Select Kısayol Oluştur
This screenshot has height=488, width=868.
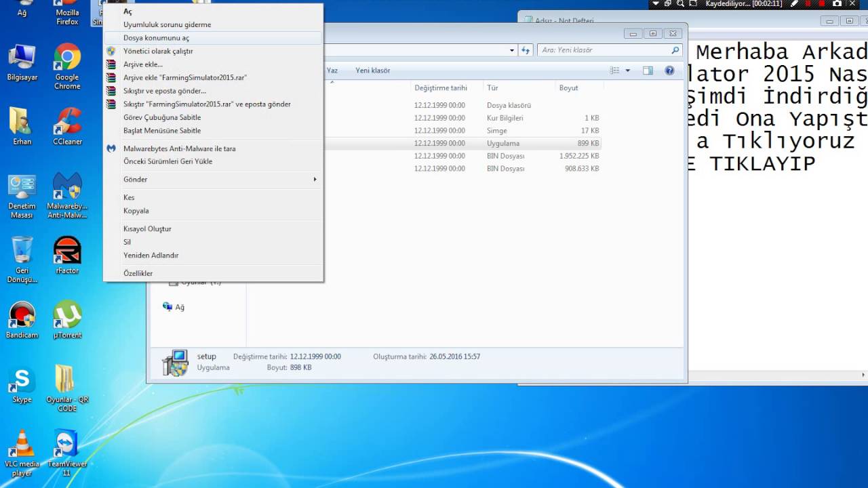(x=214, y=229)
